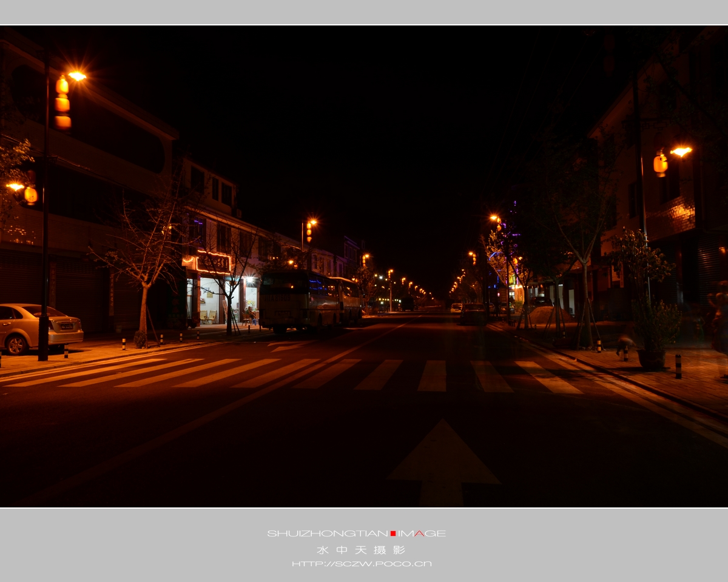Click the bare tree beside the parked sedan
This screenshot has height=582, width=728.
(146, 267)
